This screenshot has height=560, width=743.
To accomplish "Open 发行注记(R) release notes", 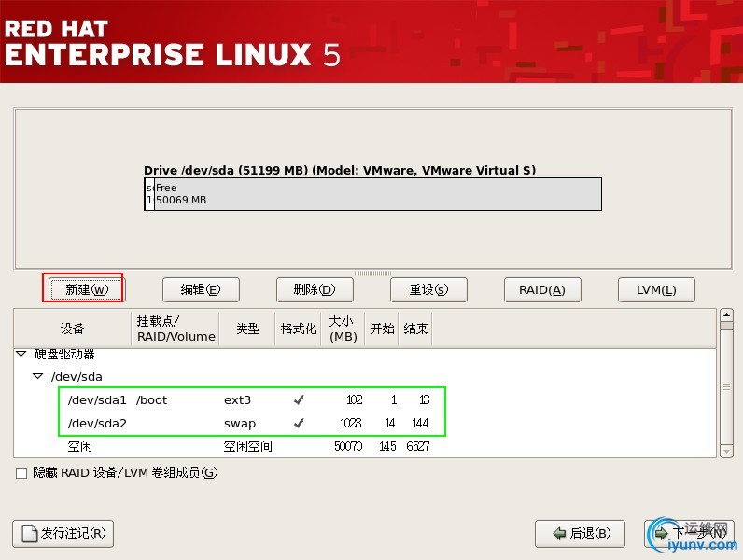I will [x=63, y=534].
